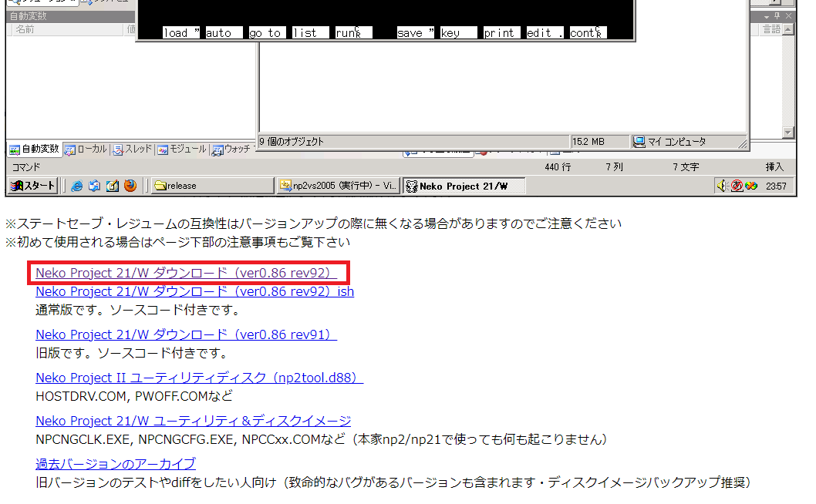Click the cat icon on Neko Project taskbar button
816x504 pixels.
(412, 186)
